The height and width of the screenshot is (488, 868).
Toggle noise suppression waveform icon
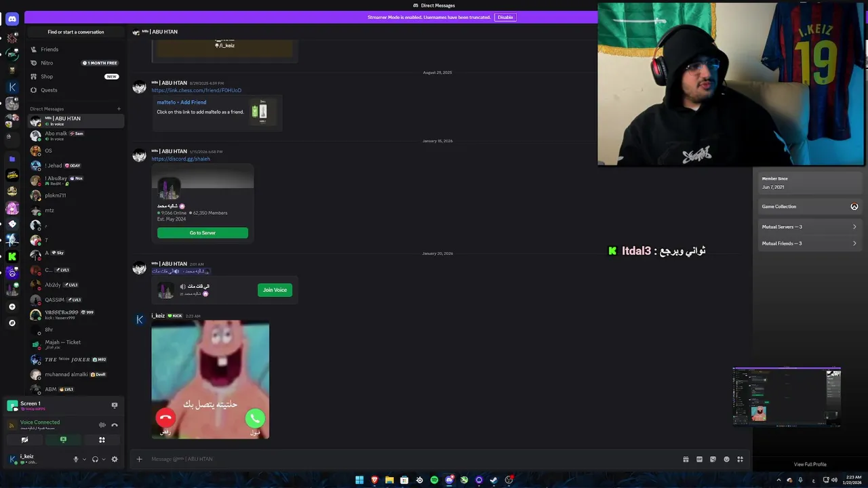pos(102,425)
